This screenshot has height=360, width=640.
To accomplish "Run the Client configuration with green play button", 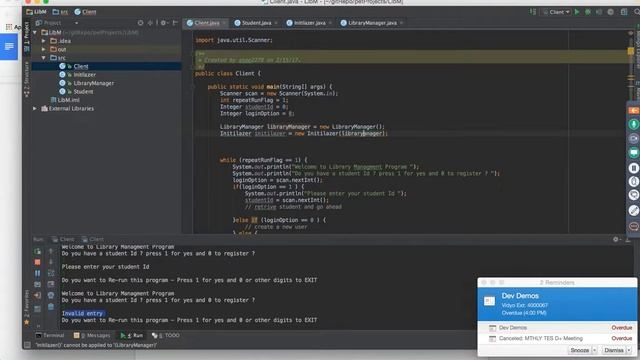I will pos(577,12).
